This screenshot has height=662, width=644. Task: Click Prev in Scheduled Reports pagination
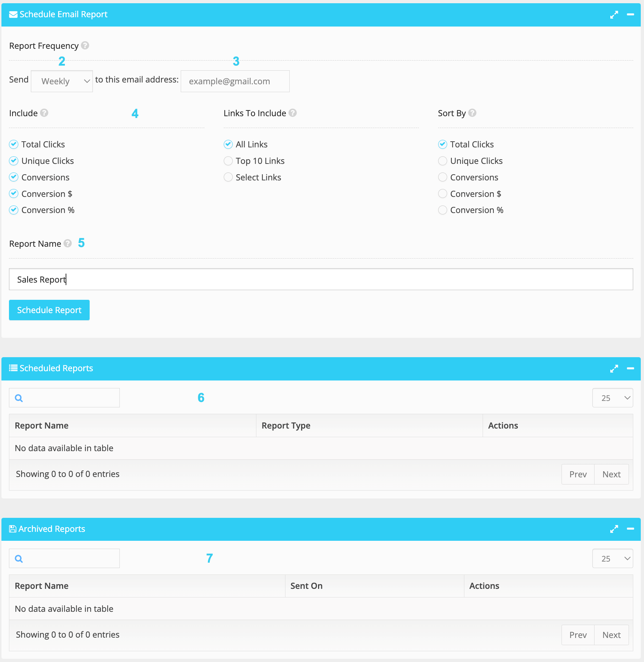tap(578, 474)
